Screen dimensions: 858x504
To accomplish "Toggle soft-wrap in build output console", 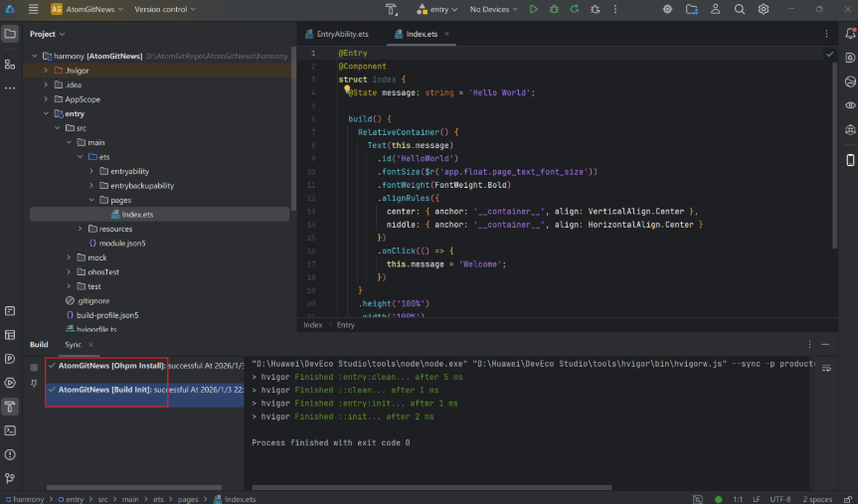I will click(824, 367).
